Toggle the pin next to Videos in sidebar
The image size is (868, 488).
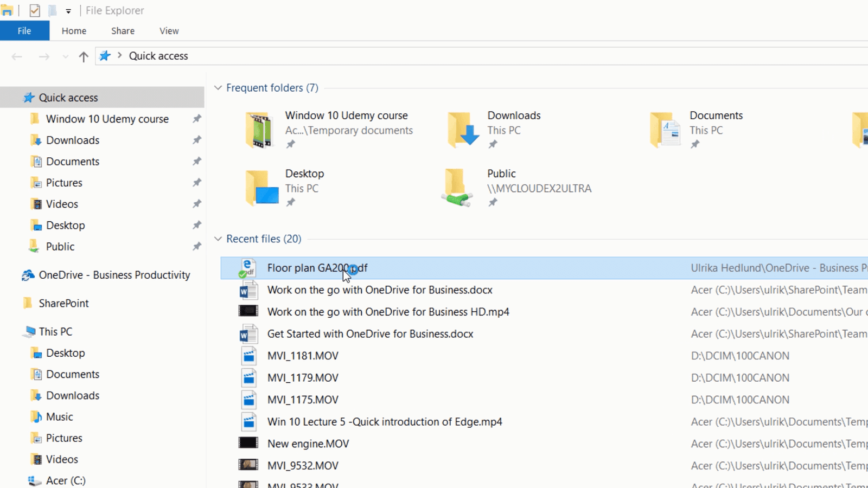(197, 204)
